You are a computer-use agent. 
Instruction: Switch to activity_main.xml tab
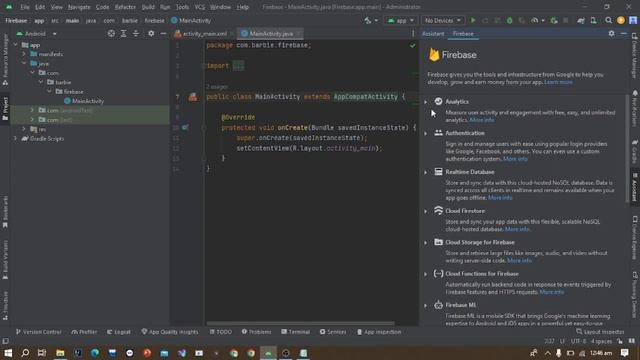point(204,33)
